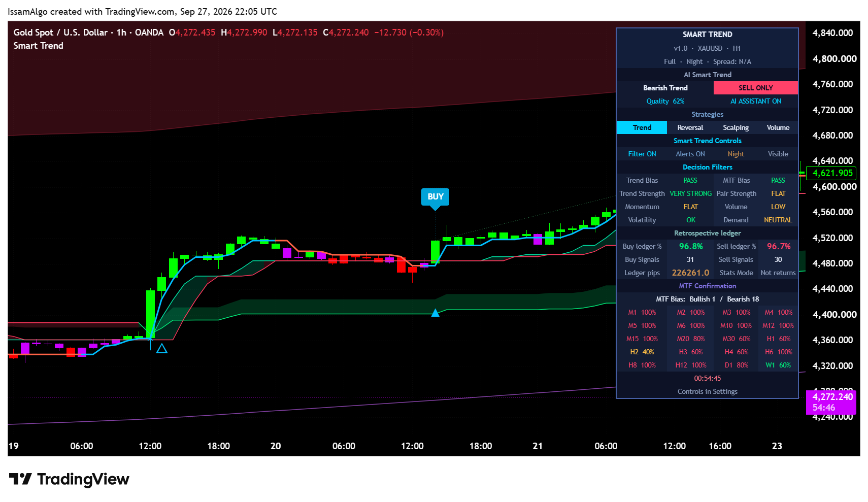Click the Controls in Settings text
The width and height of the screenshot is (868, 502).
coord(707,391)
